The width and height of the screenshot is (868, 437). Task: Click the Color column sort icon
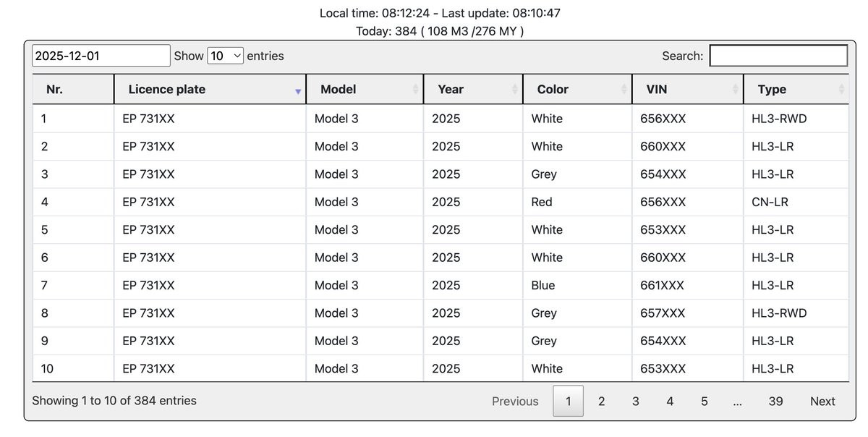[624, 89]
